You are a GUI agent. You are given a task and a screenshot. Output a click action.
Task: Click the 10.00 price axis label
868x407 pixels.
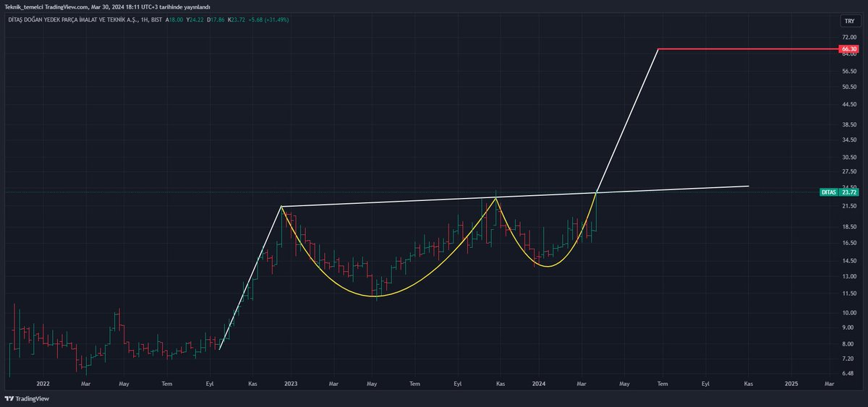coord(848,312)
